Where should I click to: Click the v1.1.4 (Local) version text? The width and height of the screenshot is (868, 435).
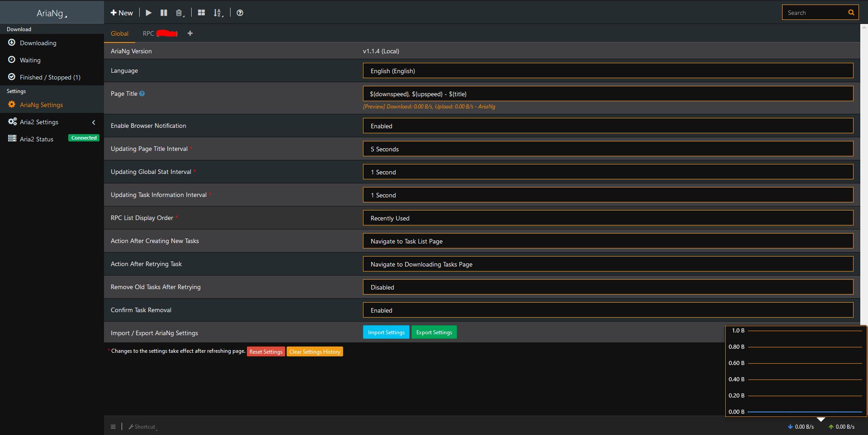381,51
